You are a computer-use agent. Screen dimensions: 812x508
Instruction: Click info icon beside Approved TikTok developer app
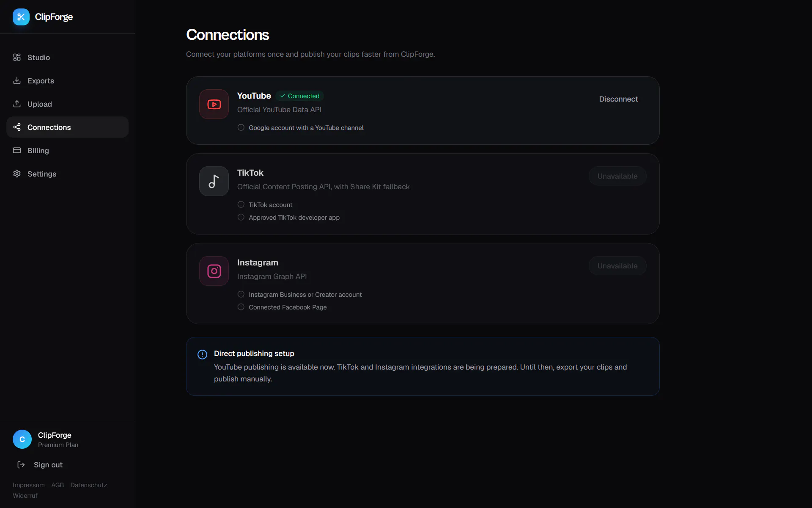pyautogui.click(x=241, y=217)
